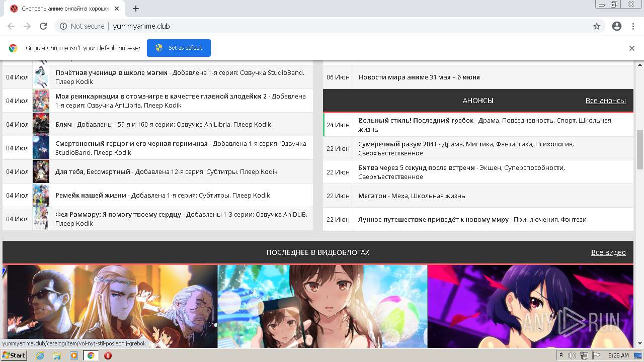Viewport: 644px width, 362px height.
Task: Launch Internet Explorer from taskbar
Action: 40,355
